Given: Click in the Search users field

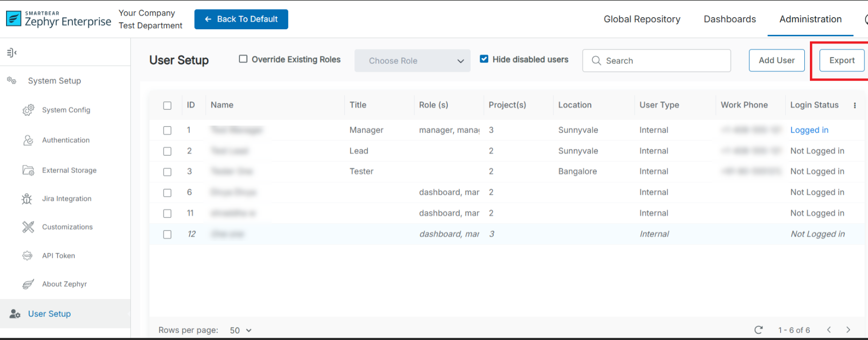Looking at the screenshot, I should pyautogui.click(x=661, y=61).
